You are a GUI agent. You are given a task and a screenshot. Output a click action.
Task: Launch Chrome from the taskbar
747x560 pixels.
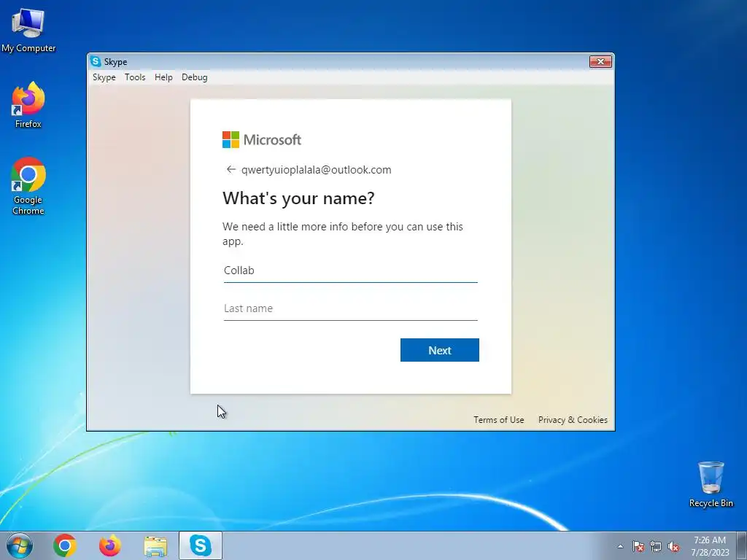coord(65,545)
